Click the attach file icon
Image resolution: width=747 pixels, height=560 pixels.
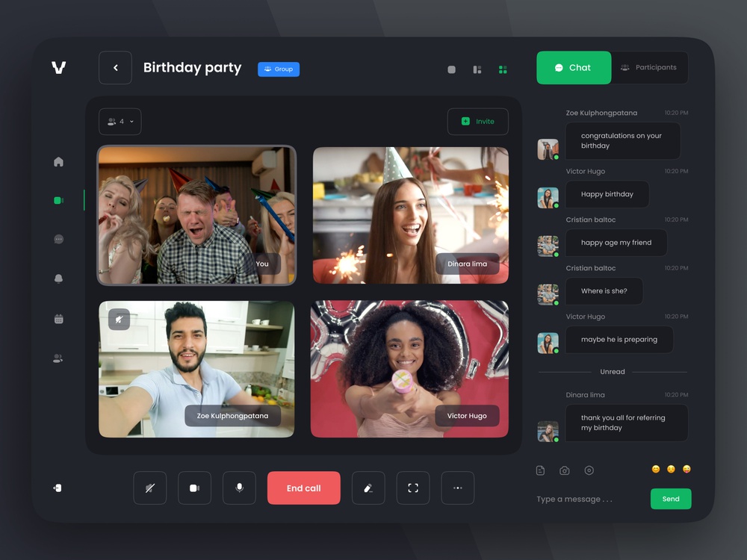pos(540,470)
